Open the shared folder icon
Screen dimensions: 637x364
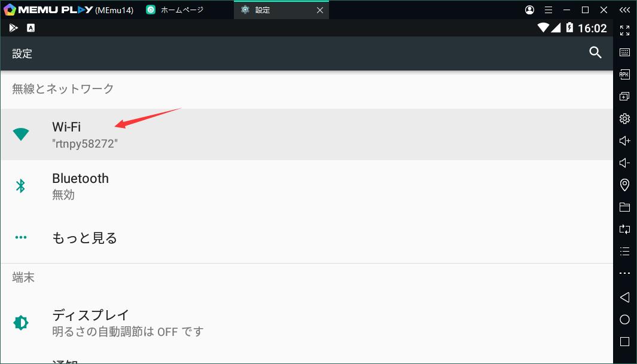click(x=625, y=207)
